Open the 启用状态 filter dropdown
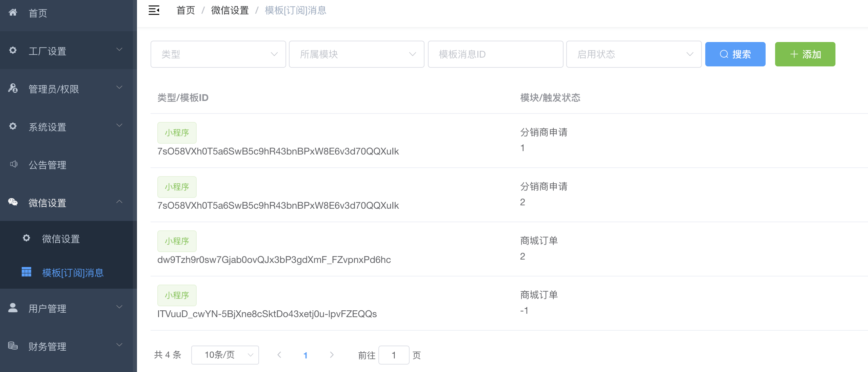The width and height of the screenshot is (868, 372). [633, 54]
